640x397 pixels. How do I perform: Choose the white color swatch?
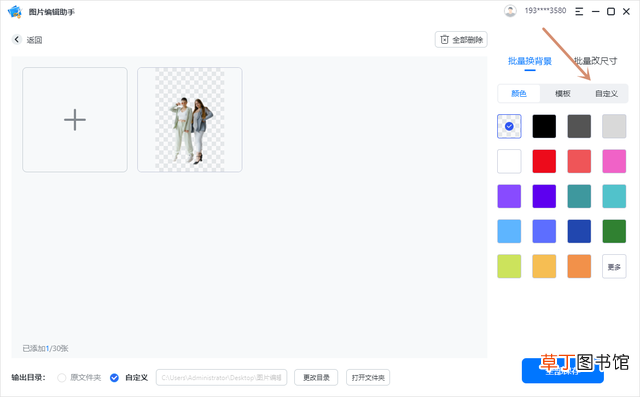509,161
